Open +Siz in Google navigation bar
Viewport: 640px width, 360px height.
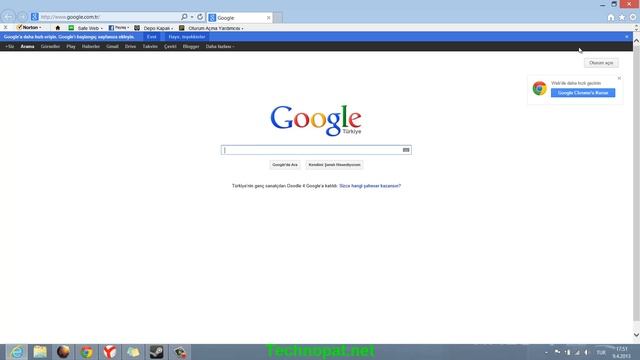(x=9, y=47)
